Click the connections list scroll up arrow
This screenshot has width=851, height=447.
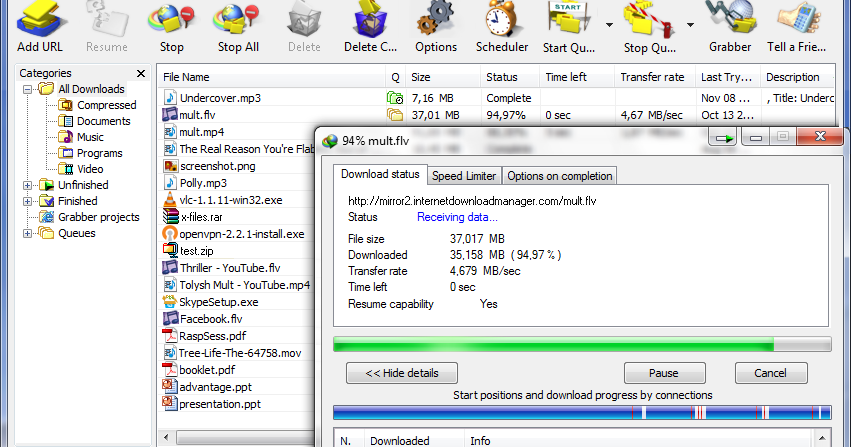[x=822, y=437]
